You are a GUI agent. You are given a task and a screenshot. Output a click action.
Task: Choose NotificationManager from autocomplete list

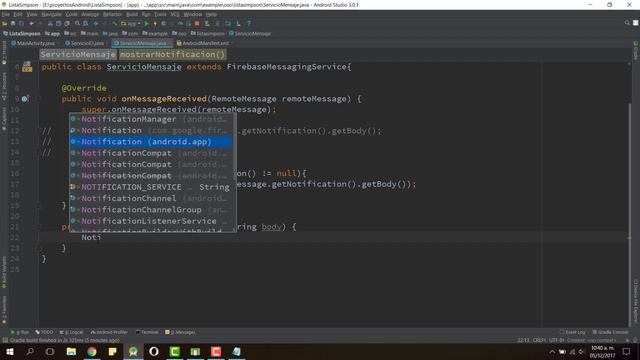(x=151, y=119)
